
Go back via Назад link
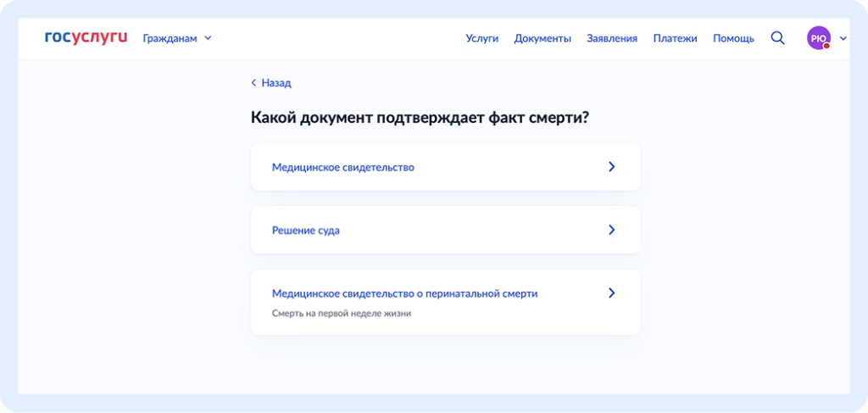click(x=276, y=83)
